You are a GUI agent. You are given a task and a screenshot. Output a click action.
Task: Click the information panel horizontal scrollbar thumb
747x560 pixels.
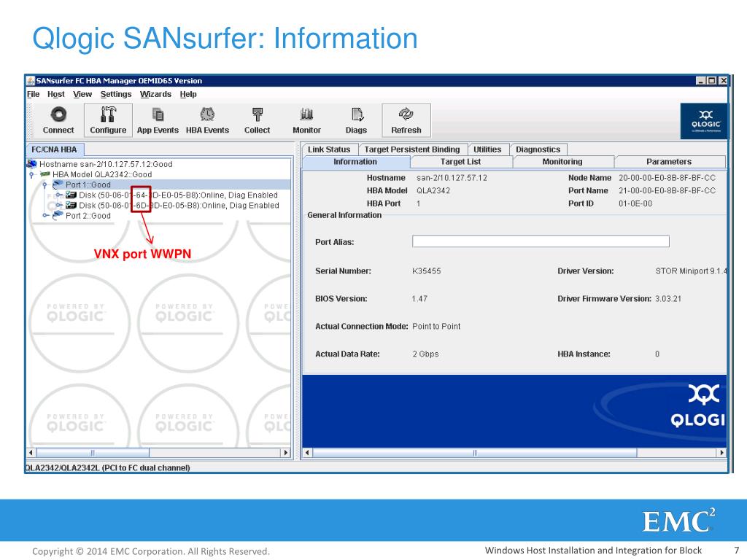475,452
